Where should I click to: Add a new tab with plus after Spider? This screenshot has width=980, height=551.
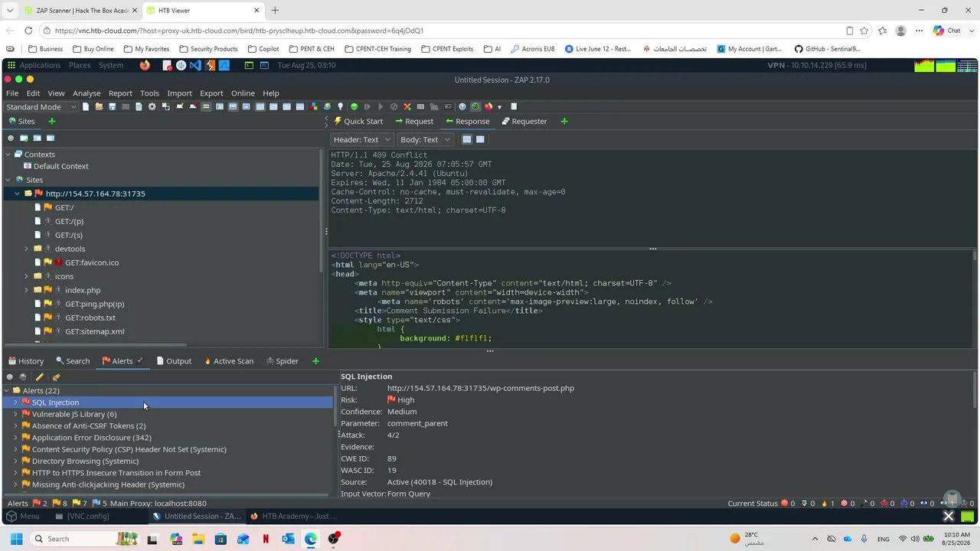[315, 360]
